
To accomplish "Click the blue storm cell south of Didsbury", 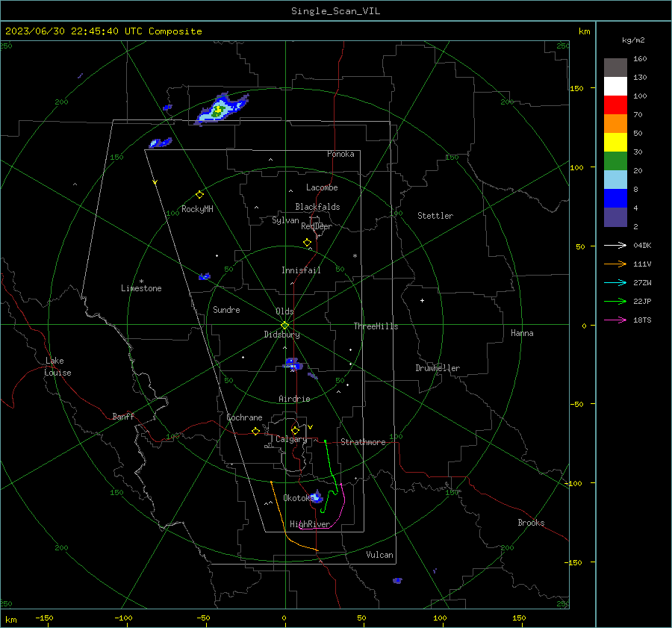I will click(x=293, y=364).
